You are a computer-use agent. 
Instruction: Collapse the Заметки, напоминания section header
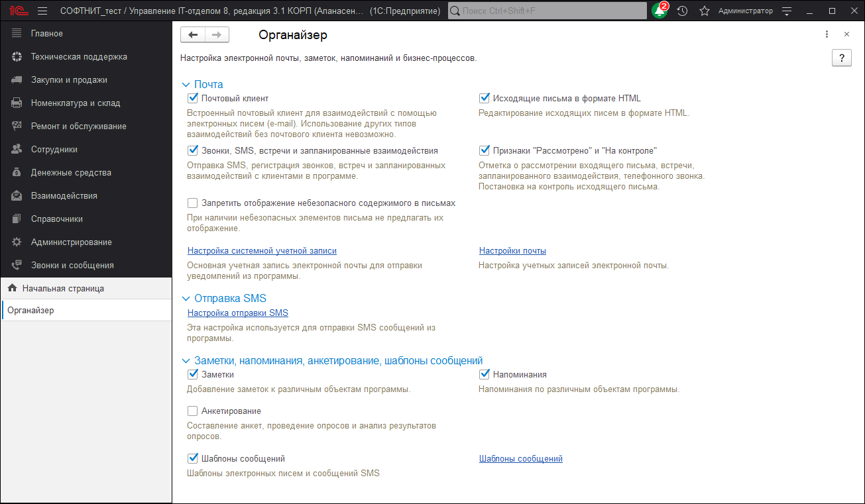[186, 361]
